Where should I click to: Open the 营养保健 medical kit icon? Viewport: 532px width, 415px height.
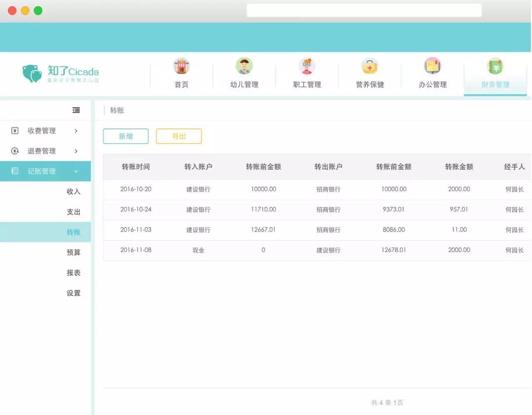point(369,66)
